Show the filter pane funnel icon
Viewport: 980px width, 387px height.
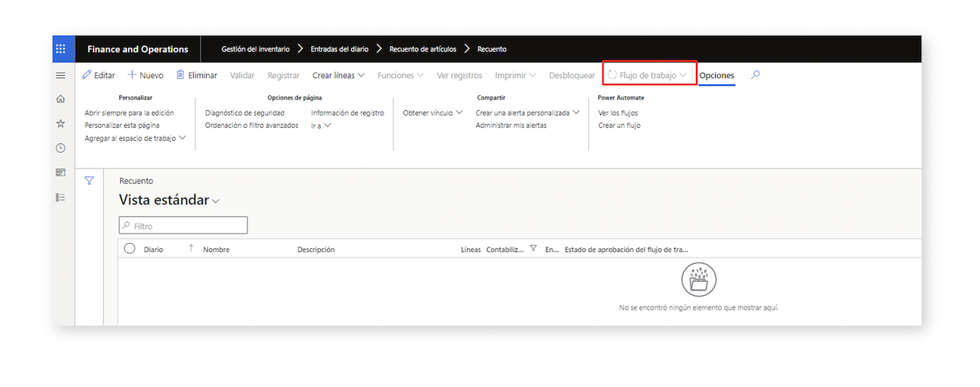(x=90, y=181)
